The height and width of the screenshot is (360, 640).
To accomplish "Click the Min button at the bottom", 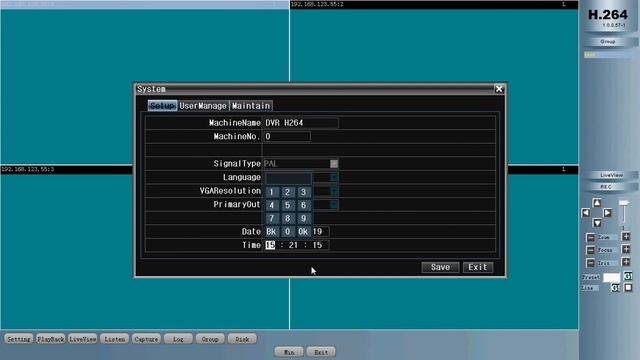I will click(289, 352).
